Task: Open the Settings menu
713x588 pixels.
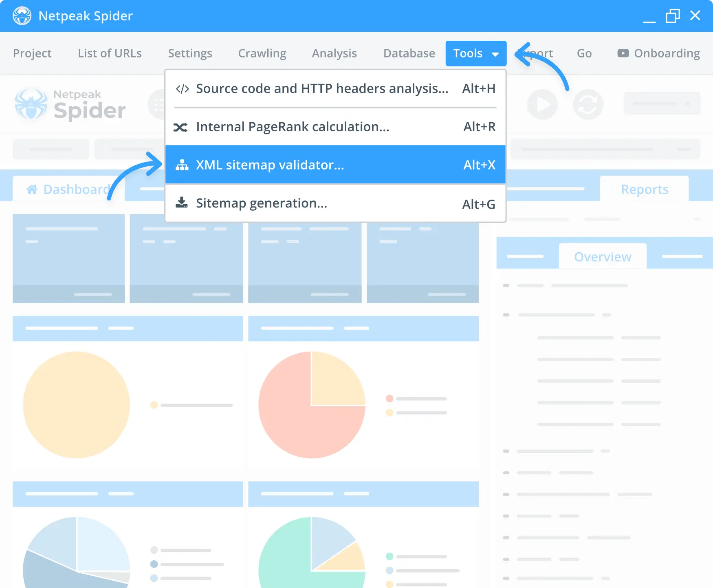Action: point(190,53)
